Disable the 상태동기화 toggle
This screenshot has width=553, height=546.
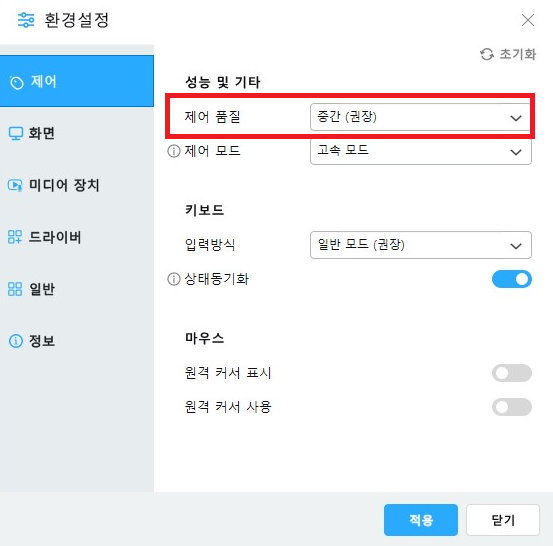click(x=512, y=279)
